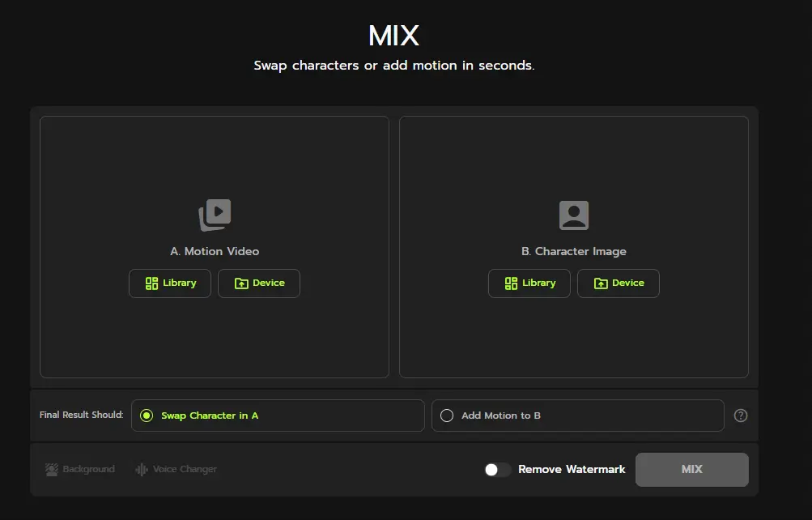Click the 'Swap characters or add motion' subtitle
Image resolution: width=812 pixels, height=520 pixels.
pyautogui.click(x=393, y=66)
